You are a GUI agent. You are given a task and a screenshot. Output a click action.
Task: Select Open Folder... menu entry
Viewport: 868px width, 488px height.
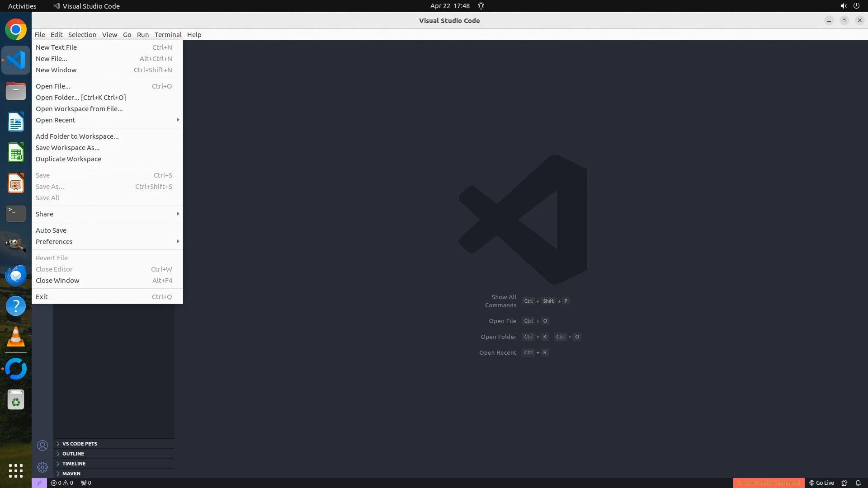point(80,97)
